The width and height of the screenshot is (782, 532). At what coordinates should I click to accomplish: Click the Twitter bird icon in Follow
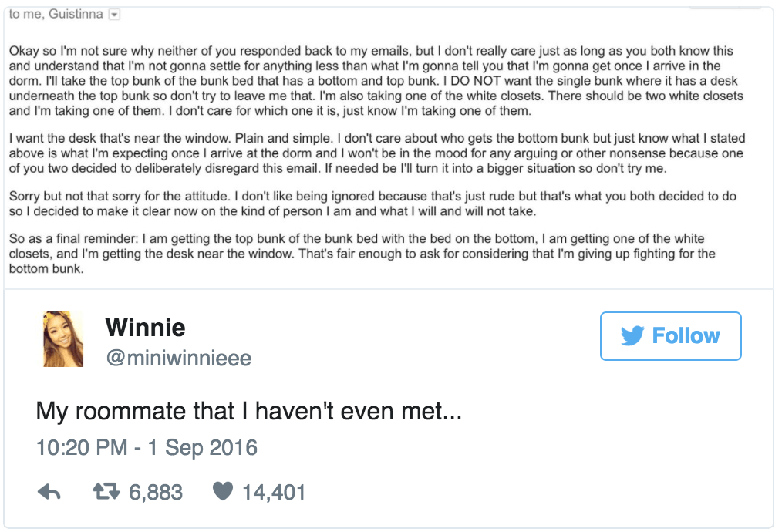pyautogui.click(x=632, y=335)
